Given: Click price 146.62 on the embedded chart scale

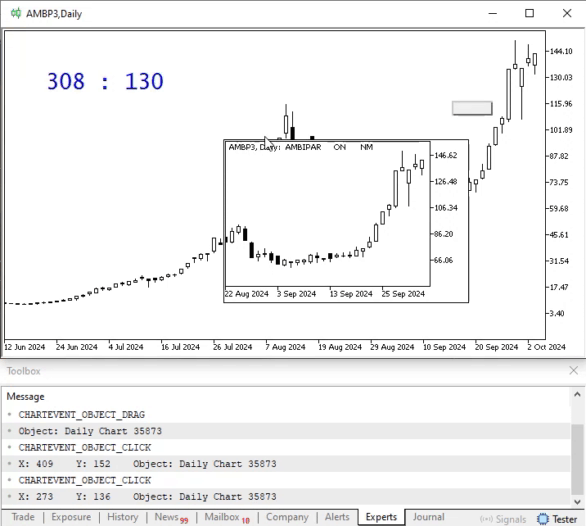Looking at the screenshot, I should [445, 156].
